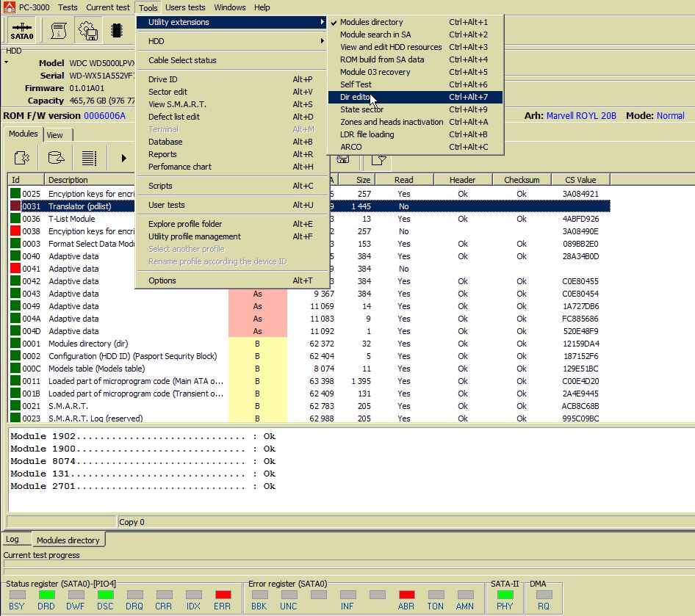Click the gear with floppy disk icon
695x616 pixels.
tap(87, 31)
